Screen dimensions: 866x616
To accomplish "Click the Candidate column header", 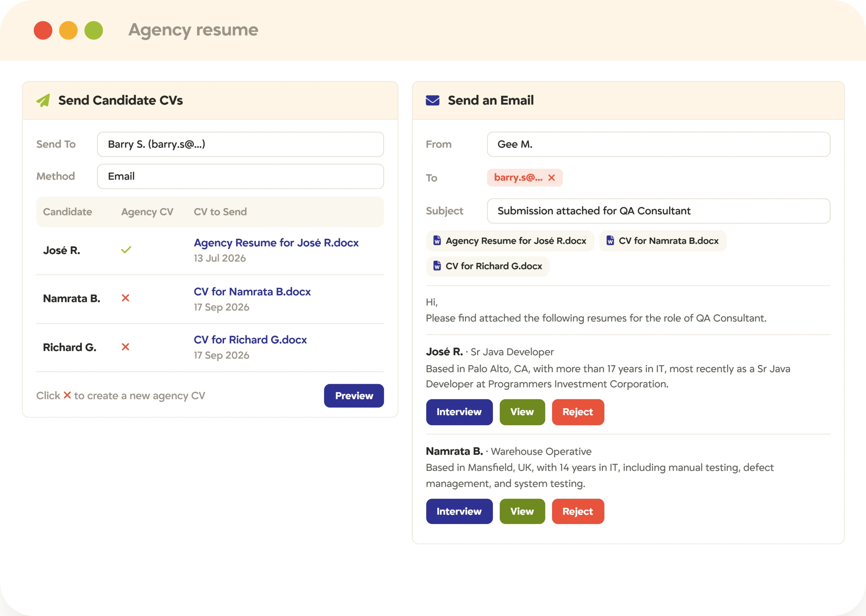I will [67, 212].
